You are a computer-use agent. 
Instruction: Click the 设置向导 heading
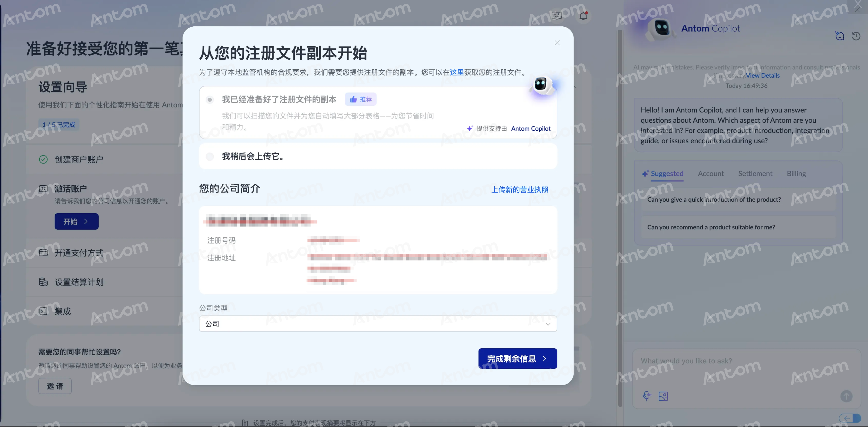[x=63, y=87]
